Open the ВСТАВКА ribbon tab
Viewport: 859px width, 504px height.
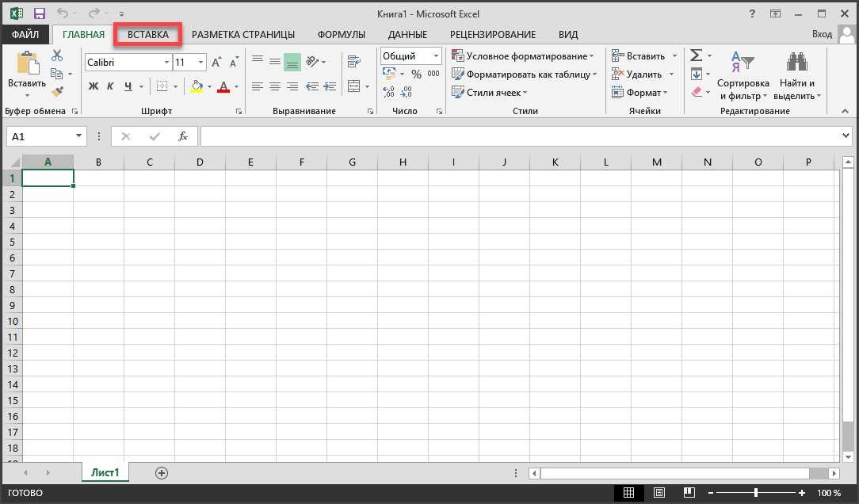[148, 35]
